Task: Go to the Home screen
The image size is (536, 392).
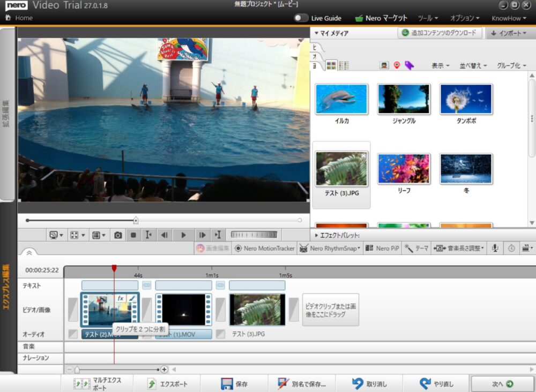Action: (x=19, y=18)
